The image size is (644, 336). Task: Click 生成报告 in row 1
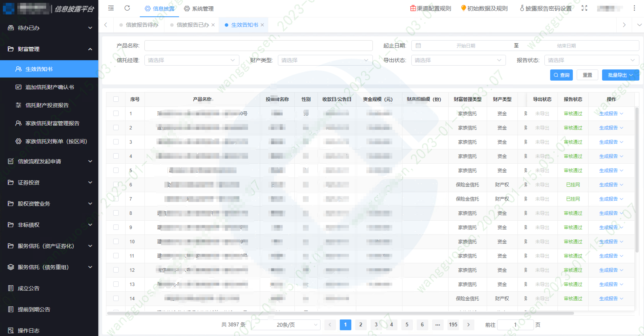611,113
